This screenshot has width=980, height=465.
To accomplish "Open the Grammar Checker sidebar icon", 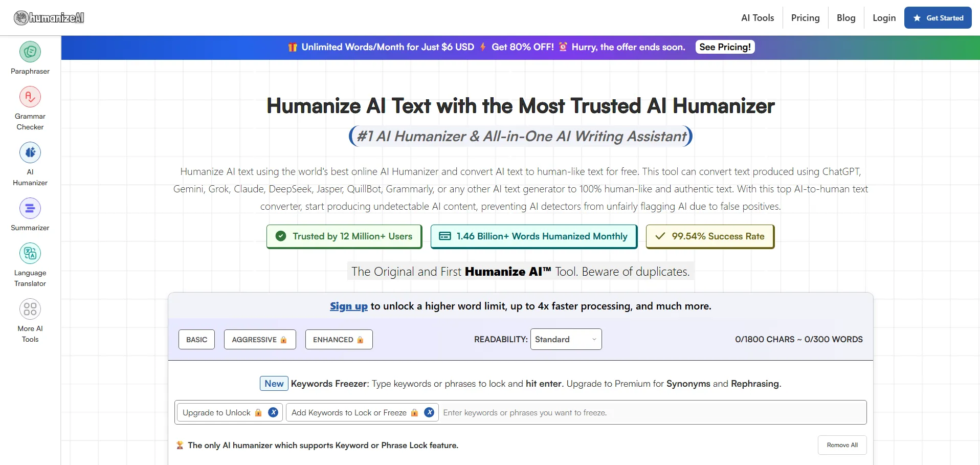I will [x=30, y=97].
